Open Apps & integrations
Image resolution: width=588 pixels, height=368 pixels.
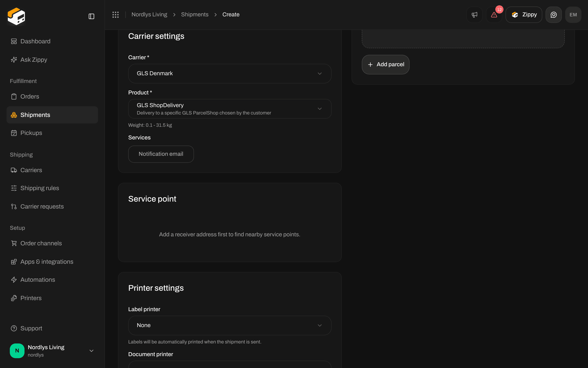(x=52, y=262)
